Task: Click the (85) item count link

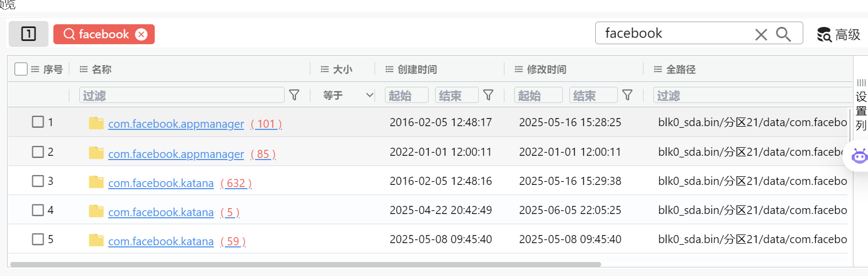Action: pos(263,154)
